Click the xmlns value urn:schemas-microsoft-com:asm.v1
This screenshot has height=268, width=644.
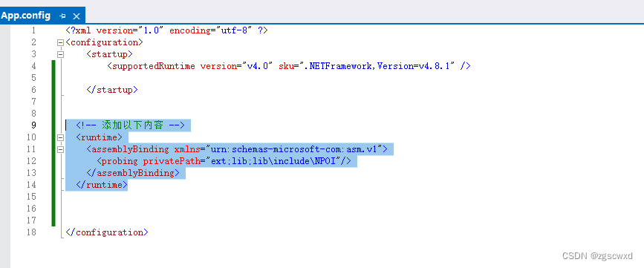coord(294,149)
